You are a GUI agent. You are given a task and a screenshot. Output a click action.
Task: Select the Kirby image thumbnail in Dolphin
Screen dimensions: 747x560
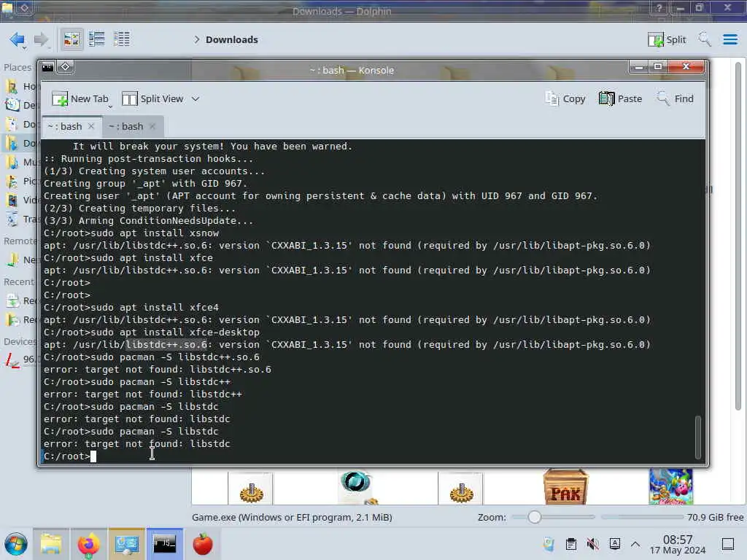point(671,486)
